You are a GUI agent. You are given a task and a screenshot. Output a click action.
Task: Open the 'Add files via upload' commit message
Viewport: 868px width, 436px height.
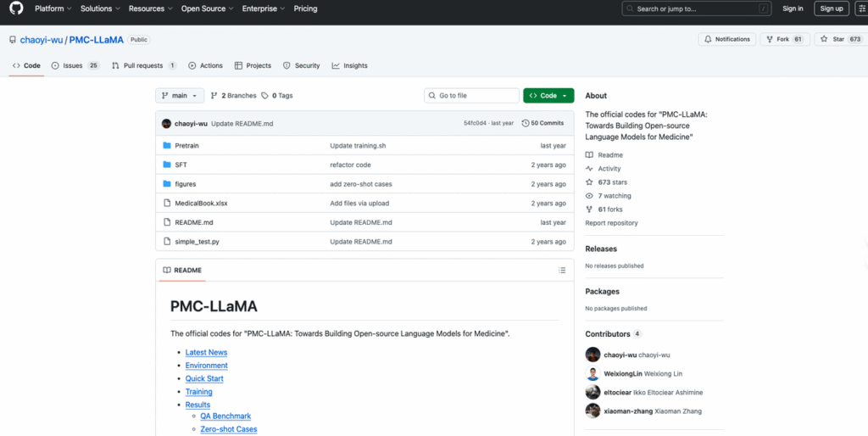click(x=359, y=204)
